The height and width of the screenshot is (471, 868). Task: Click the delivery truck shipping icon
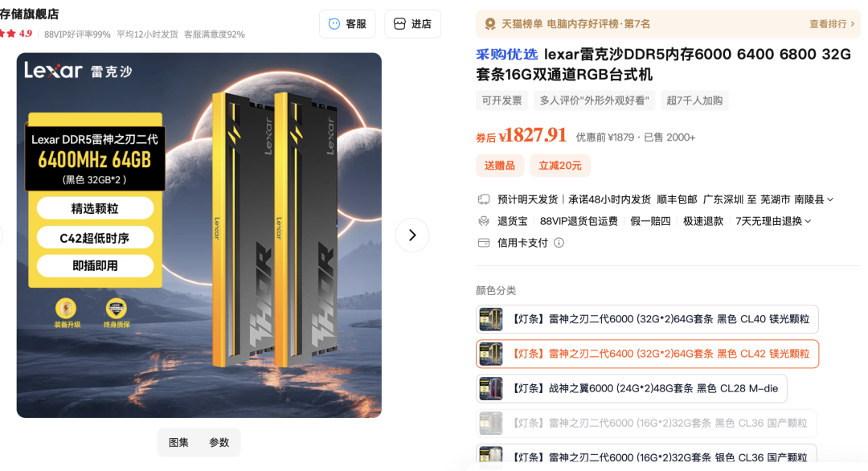[484, 199]
